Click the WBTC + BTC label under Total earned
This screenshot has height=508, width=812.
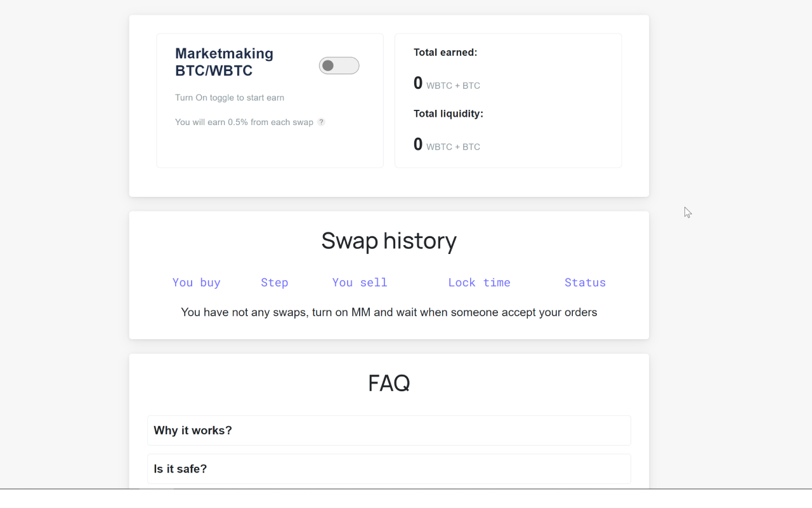453,85
